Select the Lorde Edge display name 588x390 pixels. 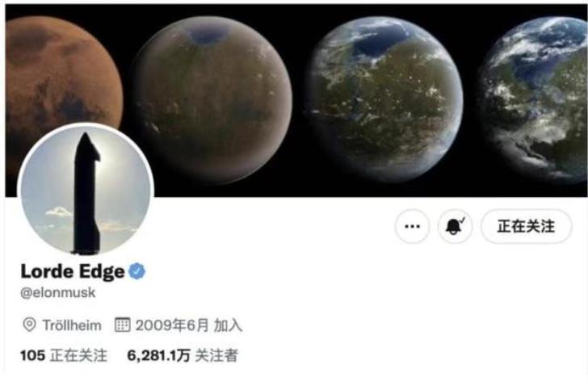click(73, 271)
